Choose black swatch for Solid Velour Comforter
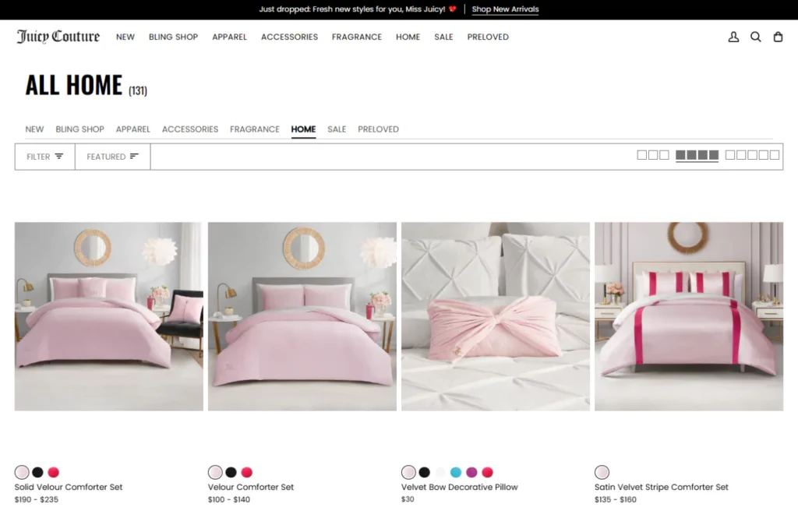 pos(37,472)
